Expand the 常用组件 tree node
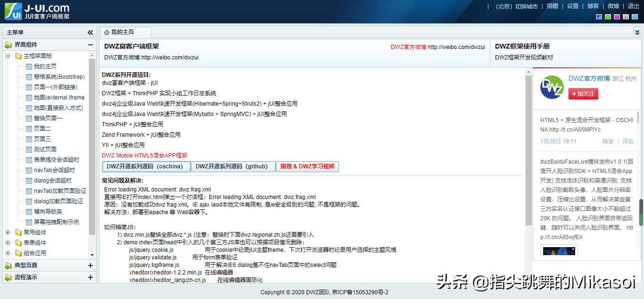The image size is (644, 299). (8, 233)
